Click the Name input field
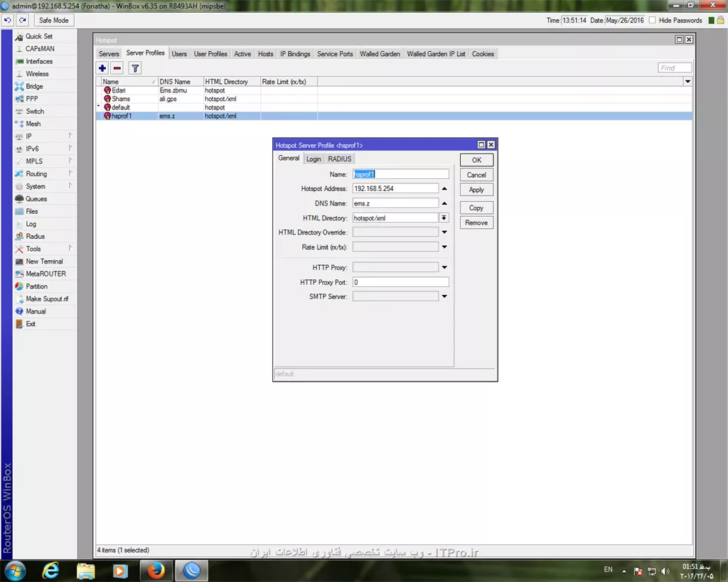The width and height of the screenshot is (728, 582). point(401,174)
